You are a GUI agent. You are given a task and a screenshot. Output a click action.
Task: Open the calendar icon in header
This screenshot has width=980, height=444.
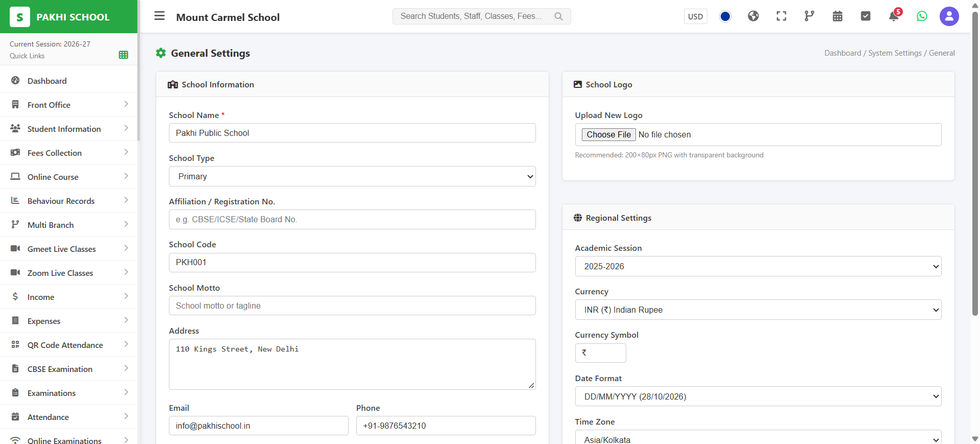click(x=838, y=16)
